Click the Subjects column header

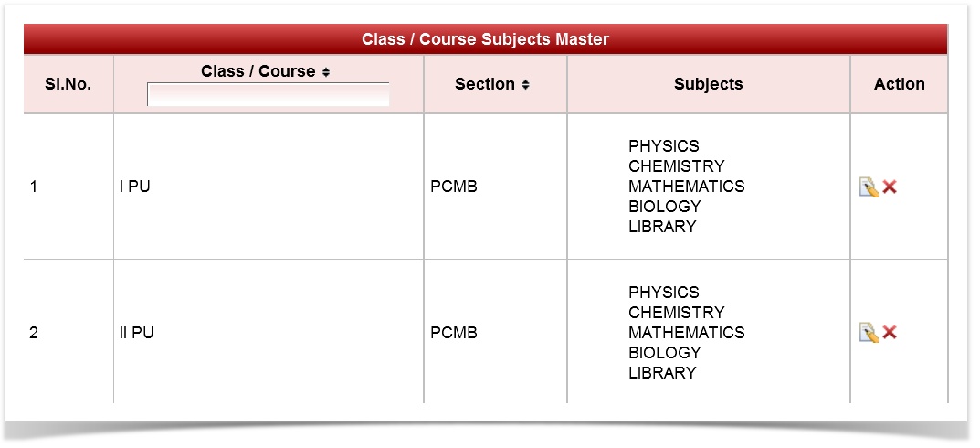tap(708, 84)
